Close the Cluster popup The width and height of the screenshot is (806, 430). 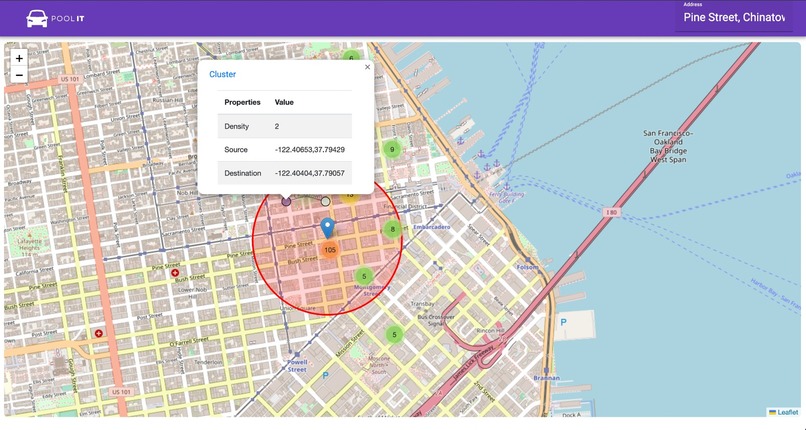[367, 67]
